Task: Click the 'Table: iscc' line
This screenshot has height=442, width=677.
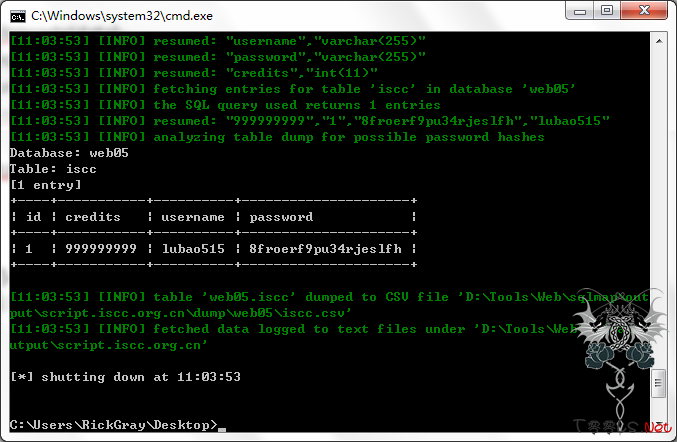Action: pyautogui.click(x=53, y=169)
